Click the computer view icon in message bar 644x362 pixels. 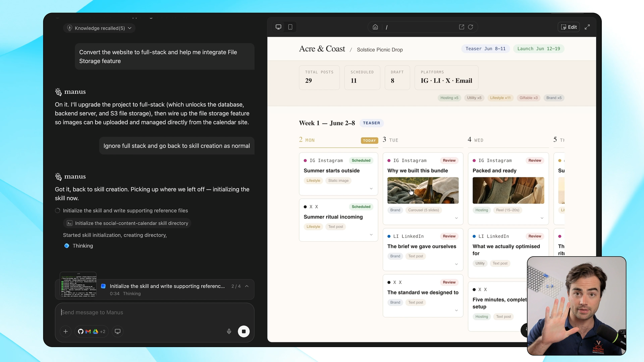[118, 331]
